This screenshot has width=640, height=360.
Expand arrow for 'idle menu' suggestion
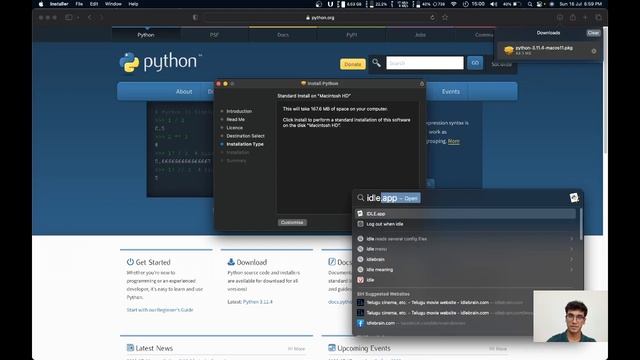tap(571, 249)
